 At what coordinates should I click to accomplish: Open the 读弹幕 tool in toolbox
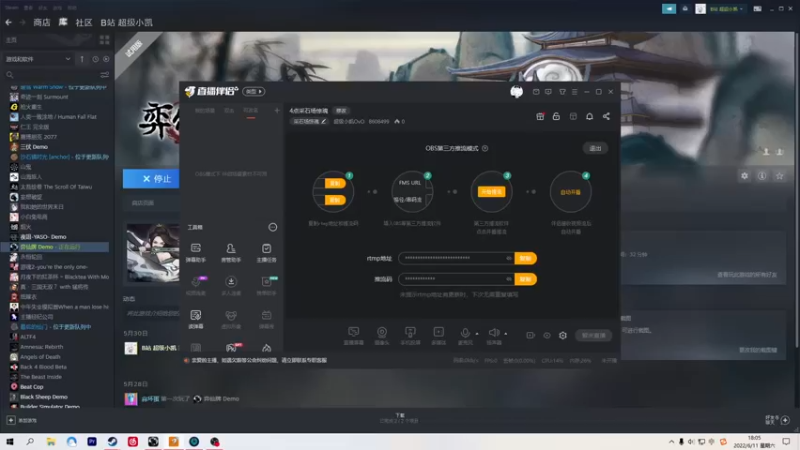196,319
